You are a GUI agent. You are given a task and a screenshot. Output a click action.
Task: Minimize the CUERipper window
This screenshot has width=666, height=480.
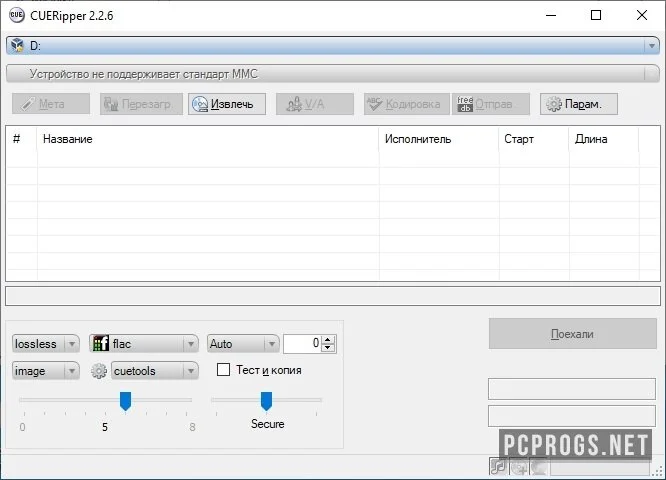(551, 15)
